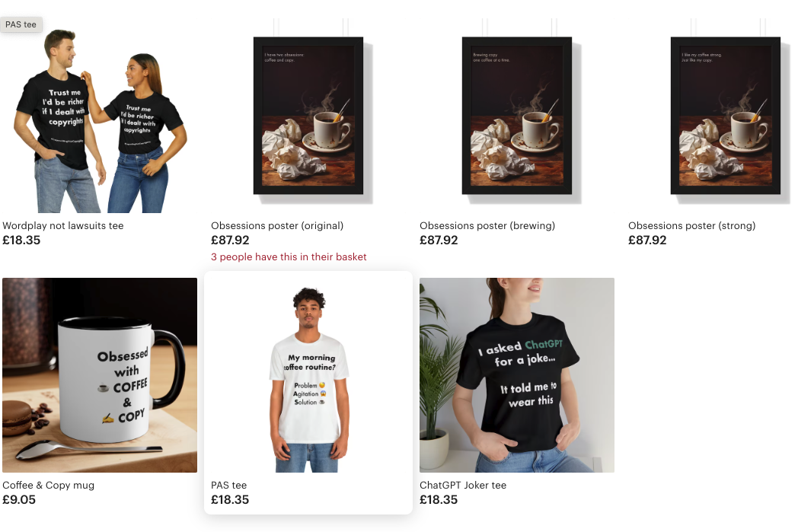Click the PAS tee title text

pos(229,486)
